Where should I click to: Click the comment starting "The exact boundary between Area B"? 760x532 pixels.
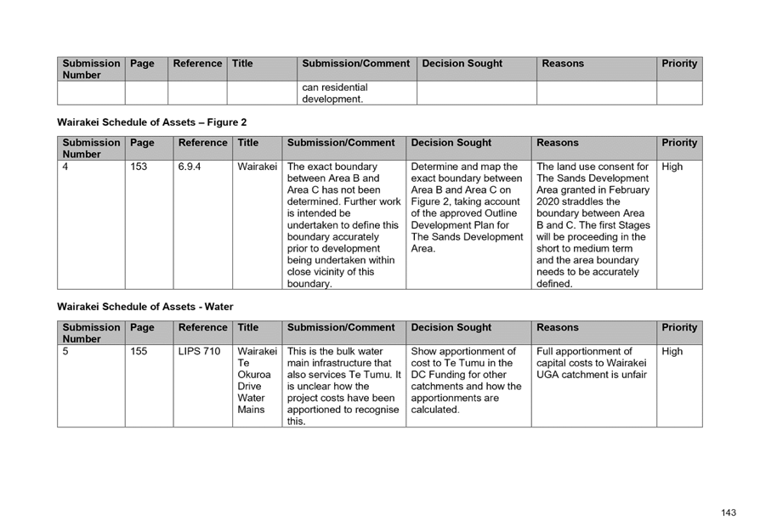point(344,225)
